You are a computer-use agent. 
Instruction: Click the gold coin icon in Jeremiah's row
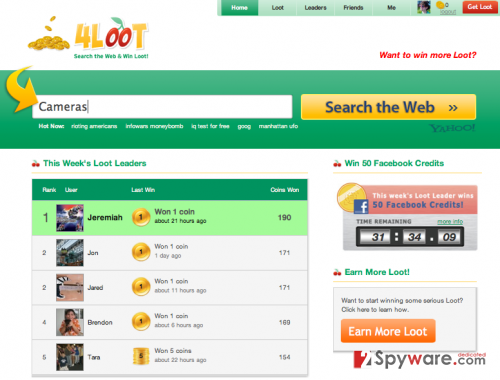coord(141,217)
